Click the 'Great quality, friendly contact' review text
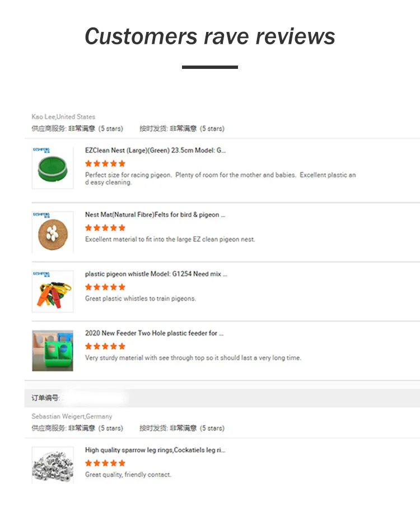 (x=128, y=475)
